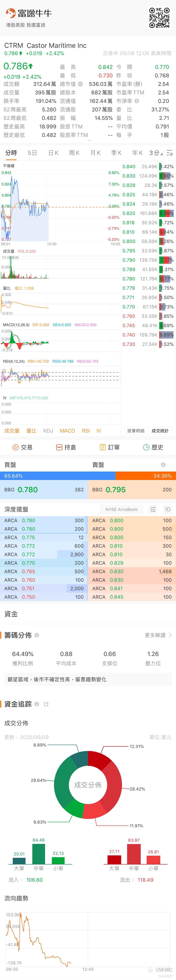Switch to 逐筆明細 tick detail view
Image resolution: width=176 pixels, height=980 pixels.
click(x=136, y=431)
